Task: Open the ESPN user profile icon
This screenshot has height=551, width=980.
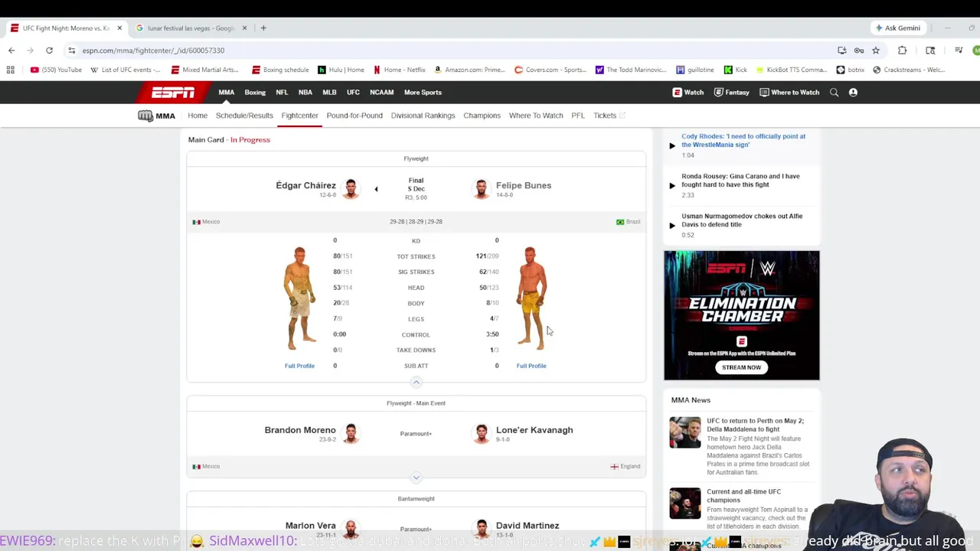Action: pyautogui.click(x=853, y=93)
